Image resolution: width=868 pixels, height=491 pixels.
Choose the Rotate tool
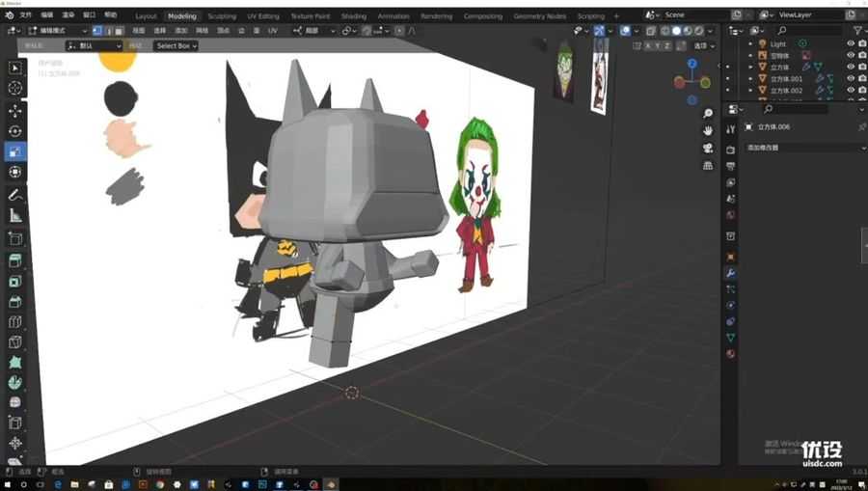point(14,131)
